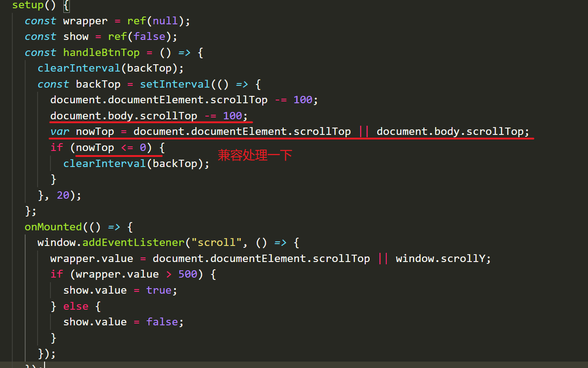Place cursor on the handleBtnTop identifier
This screenshot has width=588, height=368.
coord(101,53)
